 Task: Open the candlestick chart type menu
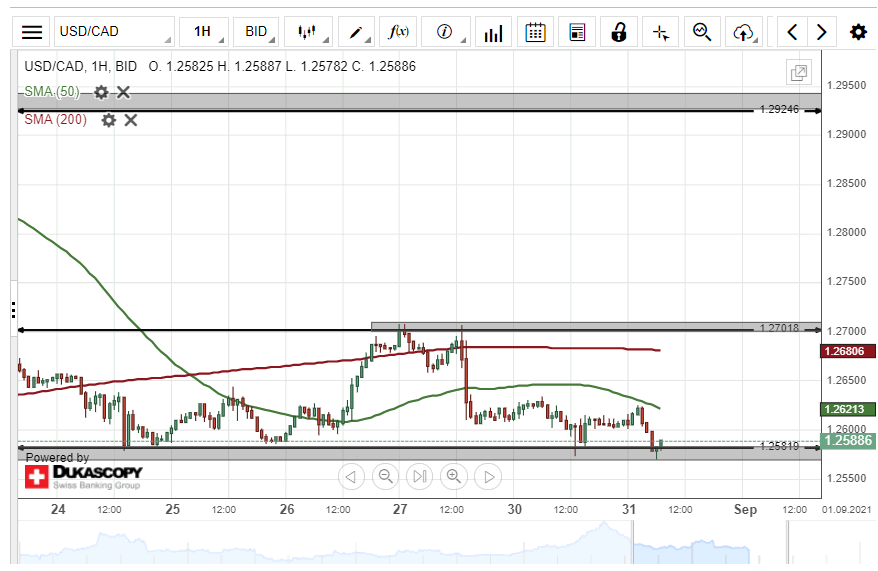(308, 32)
